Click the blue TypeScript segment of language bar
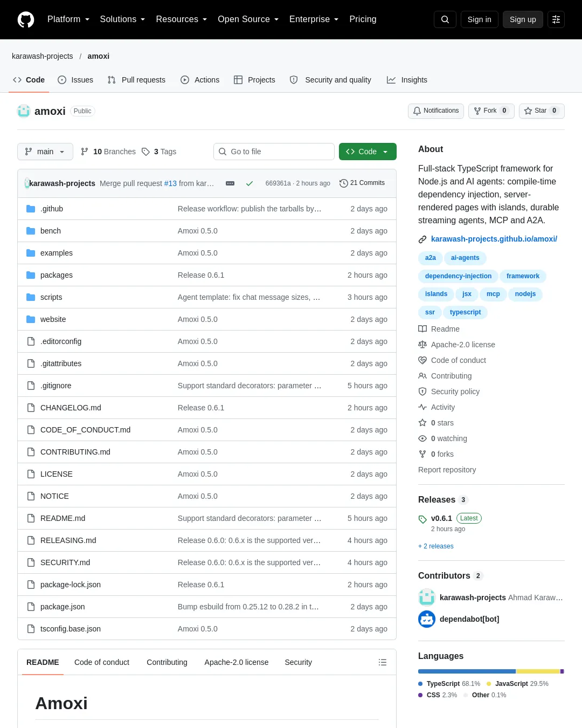Screen dimensions: 582x728 tap(467, 671)
